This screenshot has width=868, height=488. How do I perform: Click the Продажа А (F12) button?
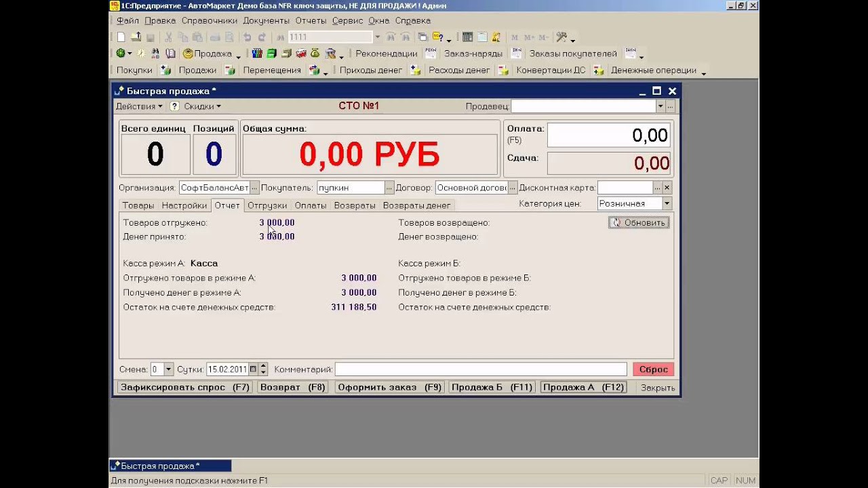pos(583,388)
